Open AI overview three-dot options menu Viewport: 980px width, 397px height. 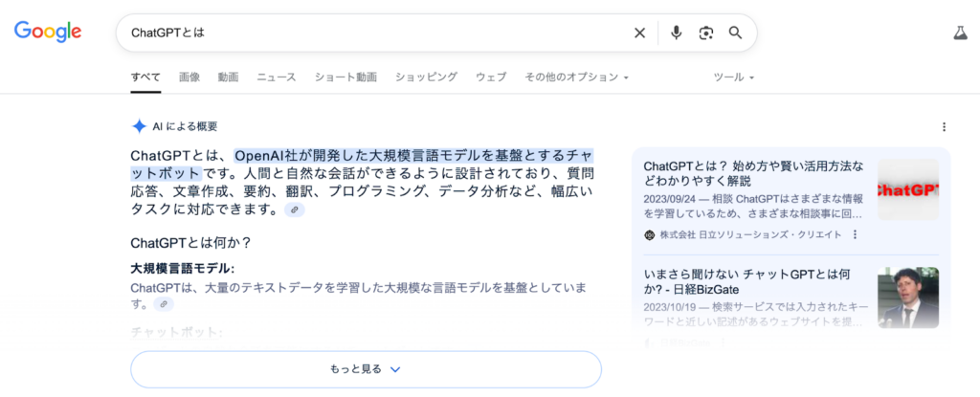coord(944,127)
